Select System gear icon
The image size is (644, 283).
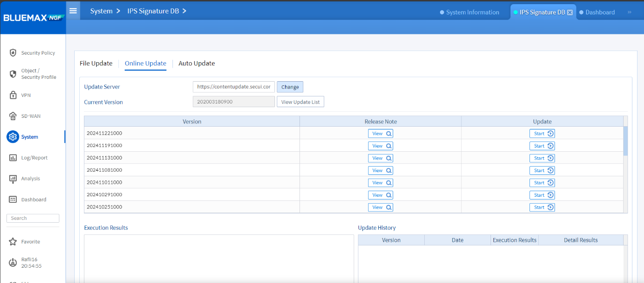click(13, 137)
